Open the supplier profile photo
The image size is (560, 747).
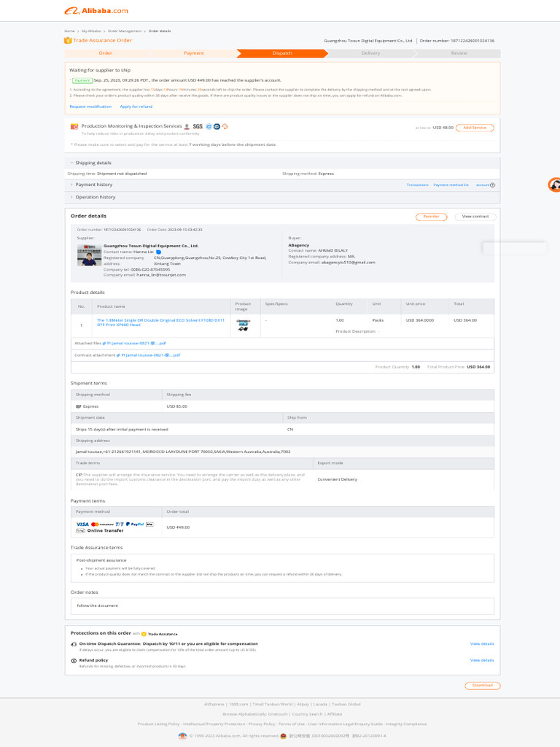88,256
